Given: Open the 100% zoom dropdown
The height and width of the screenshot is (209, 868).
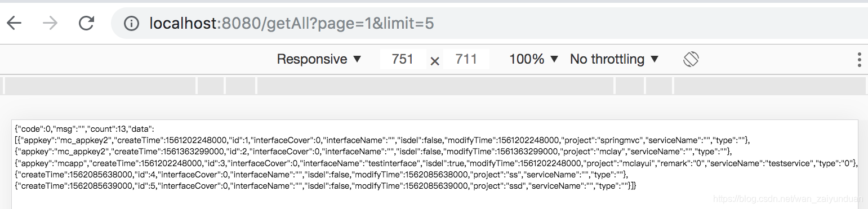Looking at the screenshot, I should tap(534, 59).
